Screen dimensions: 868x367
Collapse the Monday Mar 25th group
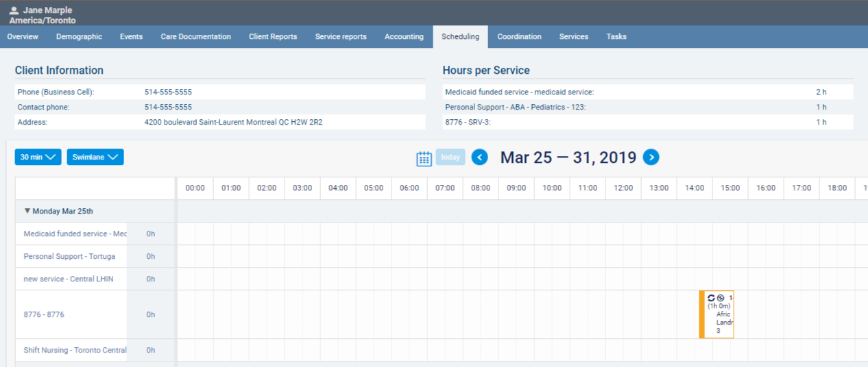click(27, 211)
